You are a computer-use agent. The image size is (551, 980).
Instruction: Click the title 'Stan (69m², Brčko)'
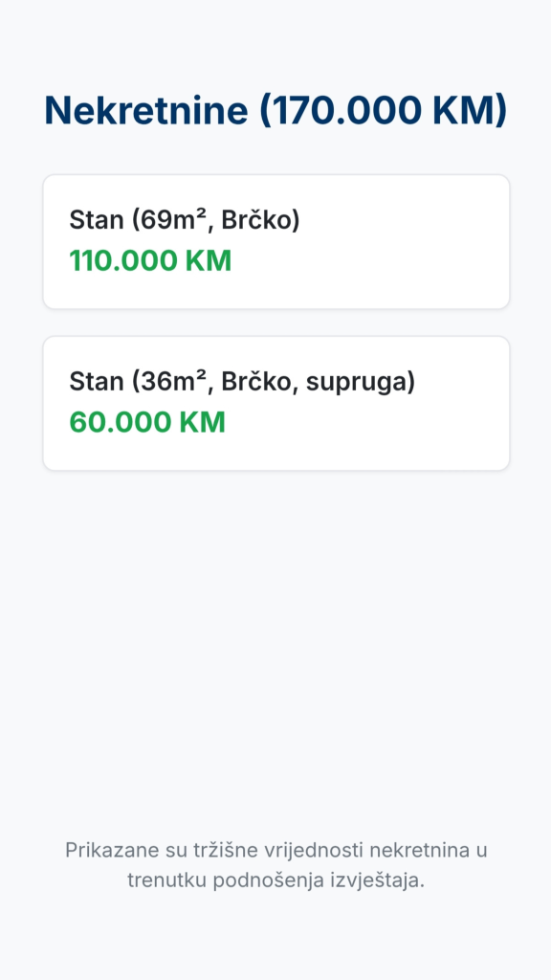pos(185,220)
